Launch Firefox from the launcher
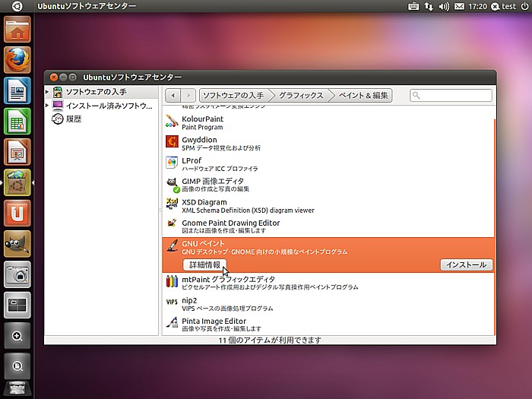532x399 pixels. (x=17, y=60)
